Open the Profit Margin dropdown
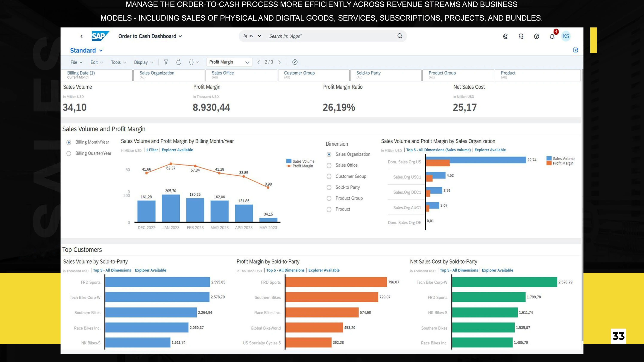Image resolution: width=644 pixels, height=362 pixels. [229, 62]
